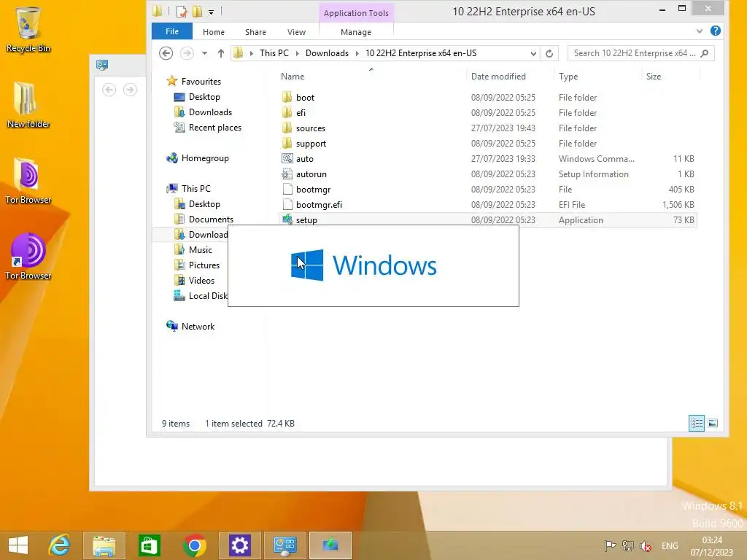The image size is (747, 560).
Task: Click the Application Tools contextual tab
Action: click(356, 13)
